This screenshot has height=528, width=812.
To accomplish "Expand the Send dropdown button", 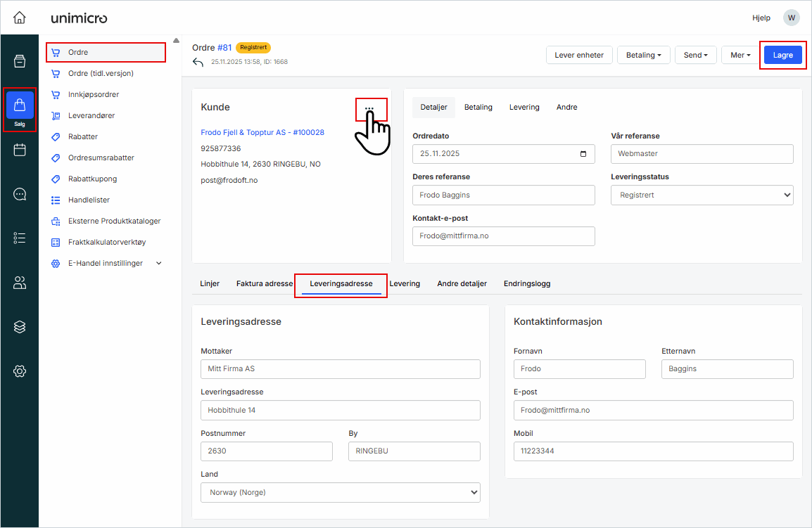I will [695, 55].
